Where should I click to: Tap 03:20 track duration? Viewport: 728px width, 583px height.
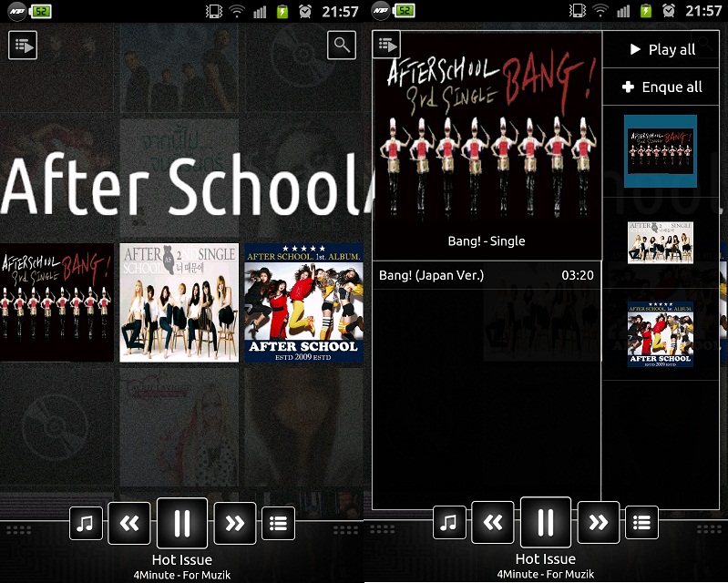pos(578,275)
